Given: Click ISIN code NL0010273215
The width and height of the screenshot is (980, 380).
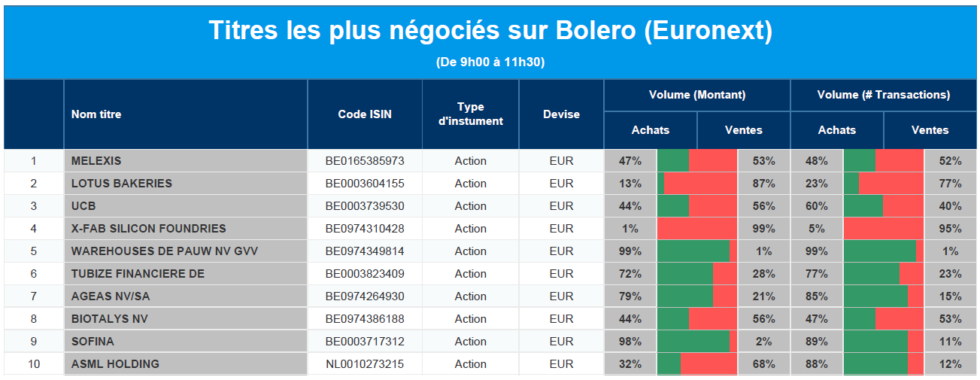Looking at the screenshot, I should [x=365, y=364].
